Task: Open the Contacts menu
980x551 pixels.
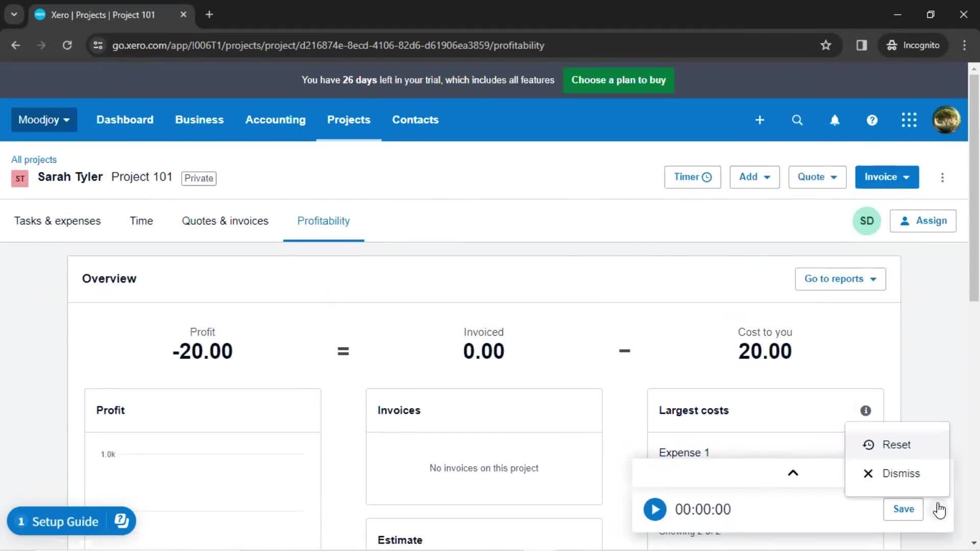Action: (x=415, y=120)
